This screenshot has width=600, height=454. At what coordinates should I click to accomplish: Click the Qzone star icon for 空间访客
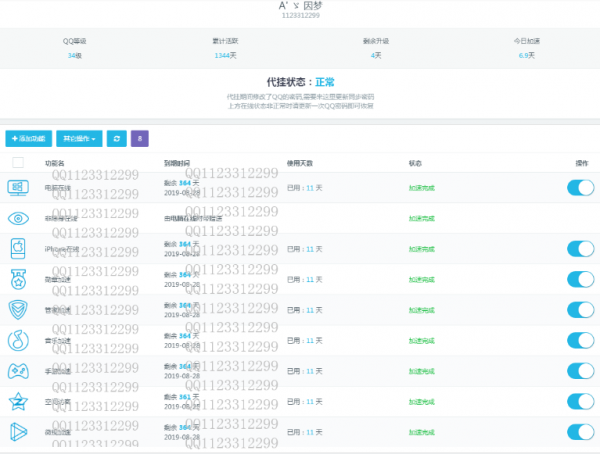click(18, 402)
